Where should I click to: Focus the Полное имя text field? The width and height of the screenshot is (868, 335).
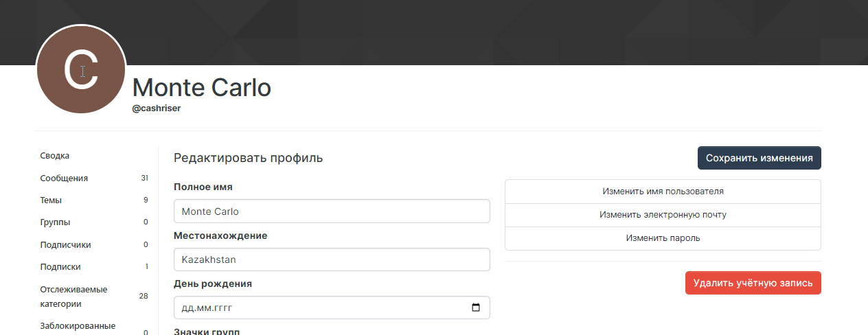[332, 211]
